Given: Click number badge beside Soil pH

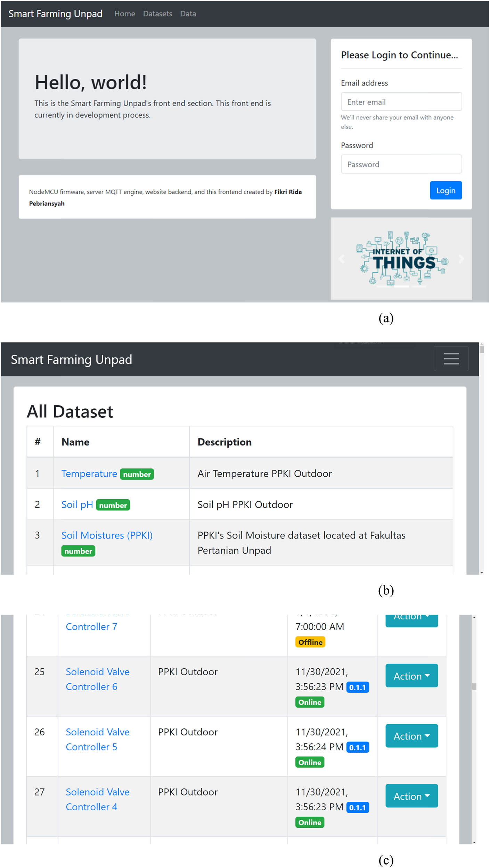Looking at the screenshot, I should point(113,505).
